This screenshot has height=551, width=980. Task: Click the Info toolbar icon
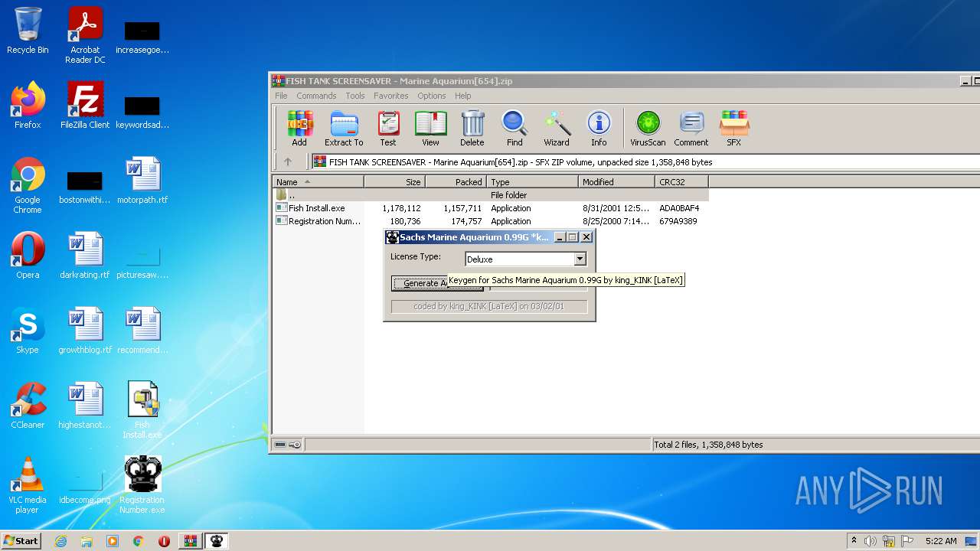tap(599, 129)
